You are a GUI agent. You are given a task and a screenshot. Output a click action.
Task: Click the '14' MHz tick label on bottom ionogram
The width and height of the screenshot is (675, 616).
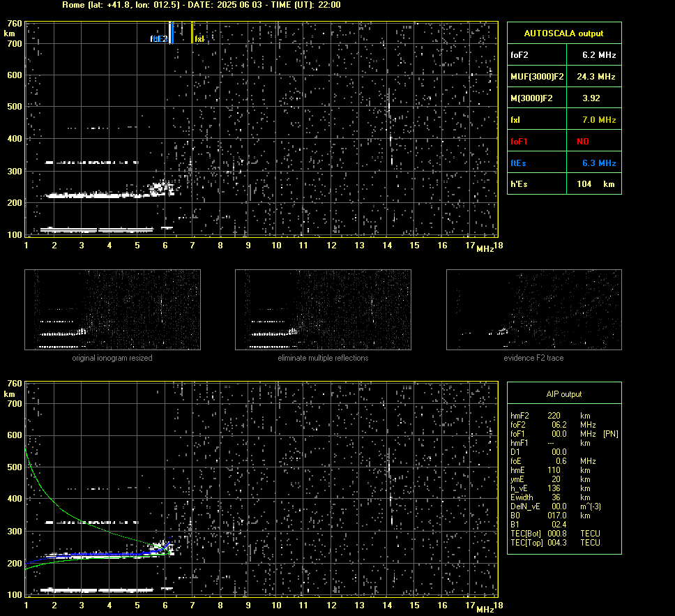click(x=387, y=606)
